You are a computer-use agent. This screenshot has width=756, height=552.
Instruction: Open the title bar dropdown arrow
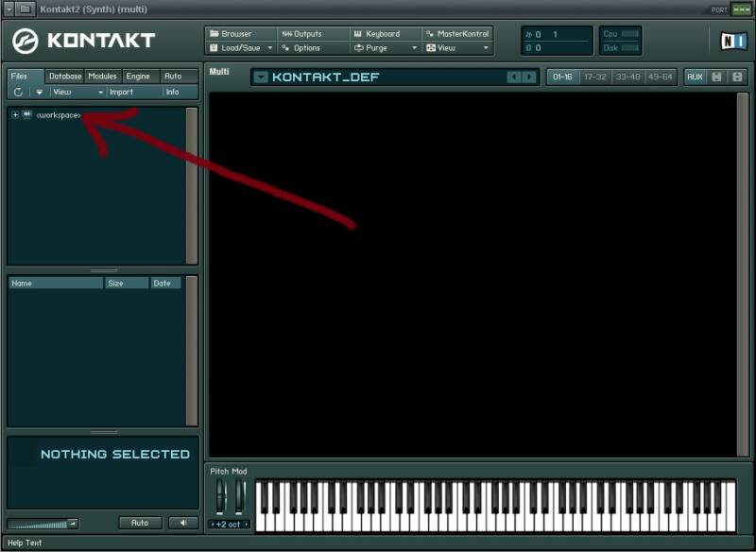9,9
